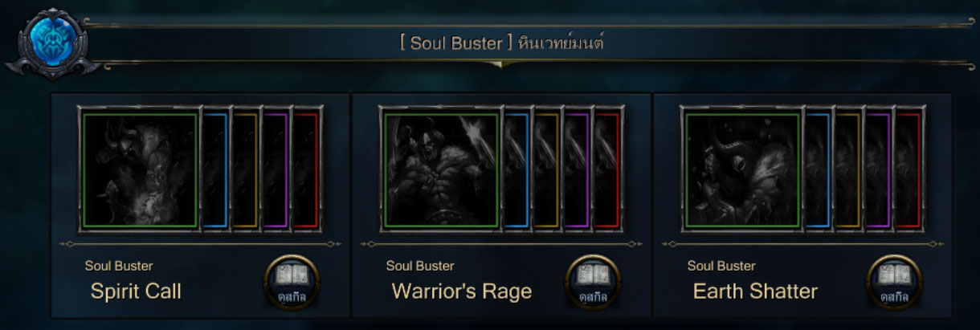The height and width of the screenshot is (330, 980).
Task: Open the Spirit Call skill book icon
Action: click(x=292, y=283)
